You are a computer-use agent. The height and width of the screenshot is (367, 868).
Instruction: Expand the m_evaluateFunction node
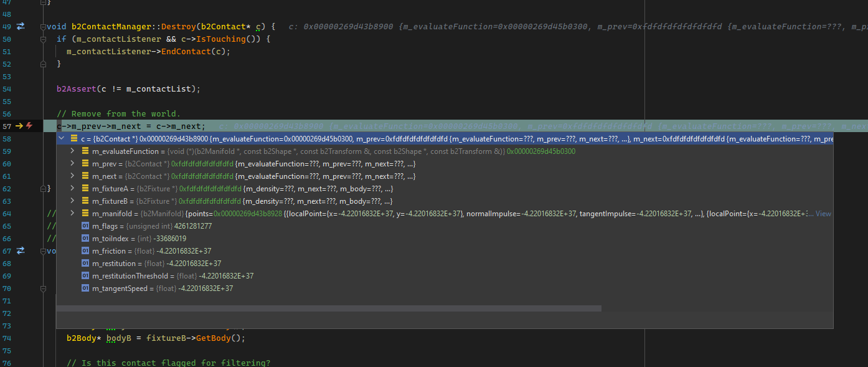72,151
